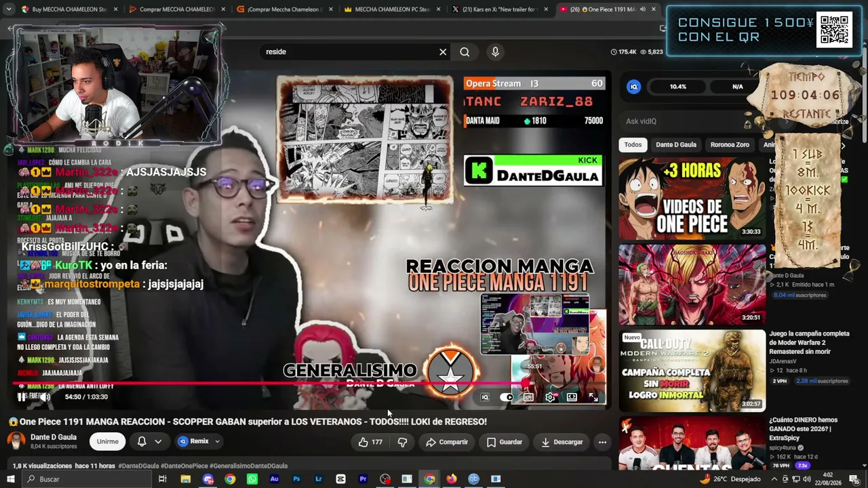The width and height of the screenshot is (868, 488).
Task: Expand the Remix dropdown arrow
Action: coord(217,441)
